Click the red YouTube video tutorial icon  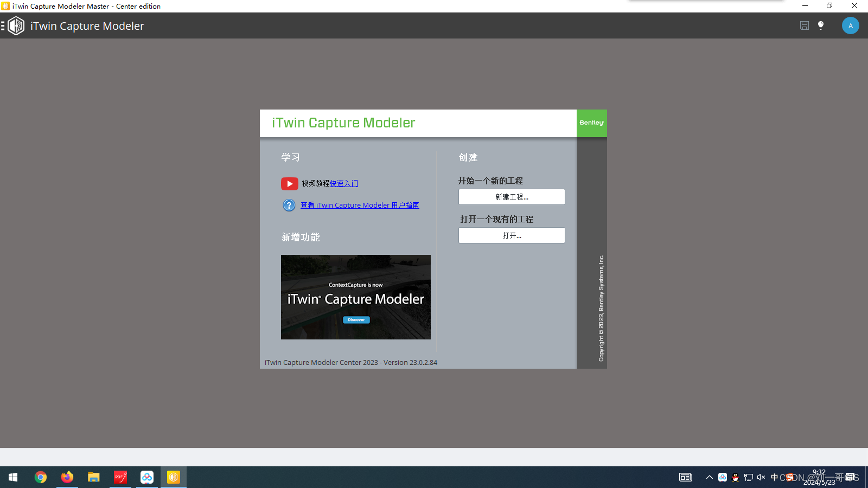(x=290, y=184)
